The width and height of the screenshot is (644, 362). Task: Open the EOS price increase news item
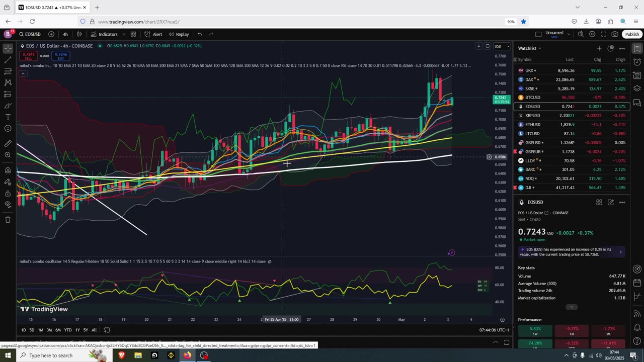coord(572,252)
